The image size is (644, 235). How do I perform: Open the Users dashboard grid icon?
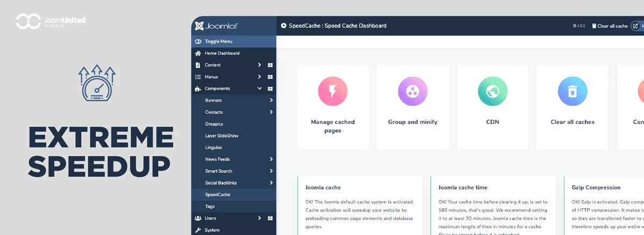pos(270,218)
